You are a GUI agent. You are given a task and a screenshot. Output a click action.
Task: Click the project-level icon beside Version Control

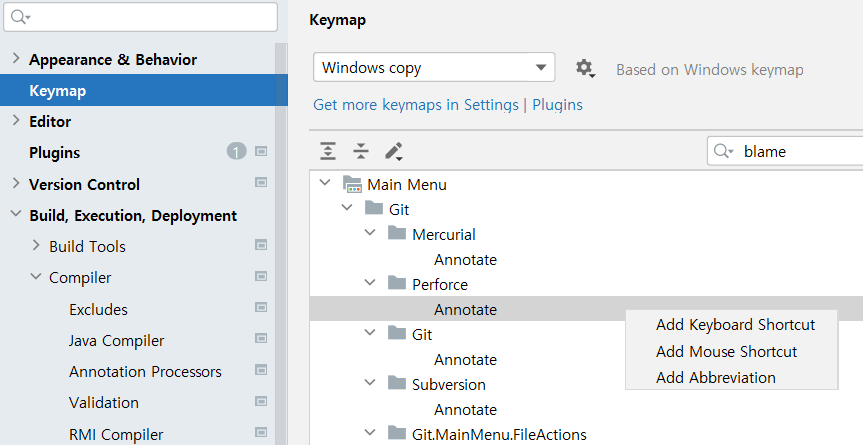click(261, 184)
